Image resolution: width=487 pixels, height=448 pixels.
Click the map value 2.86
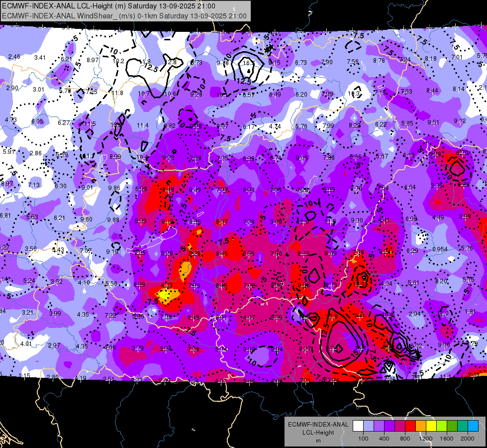tap(36, 153)
